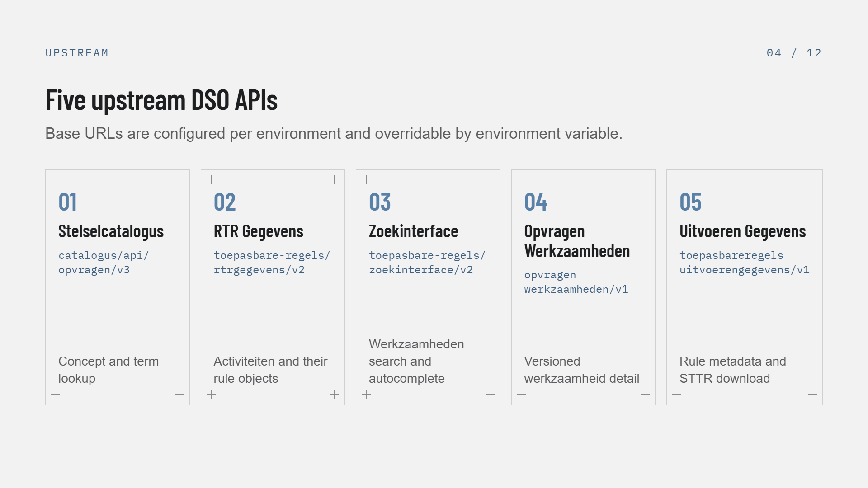Click the Zoekinterface card title

tap(414, 231)
